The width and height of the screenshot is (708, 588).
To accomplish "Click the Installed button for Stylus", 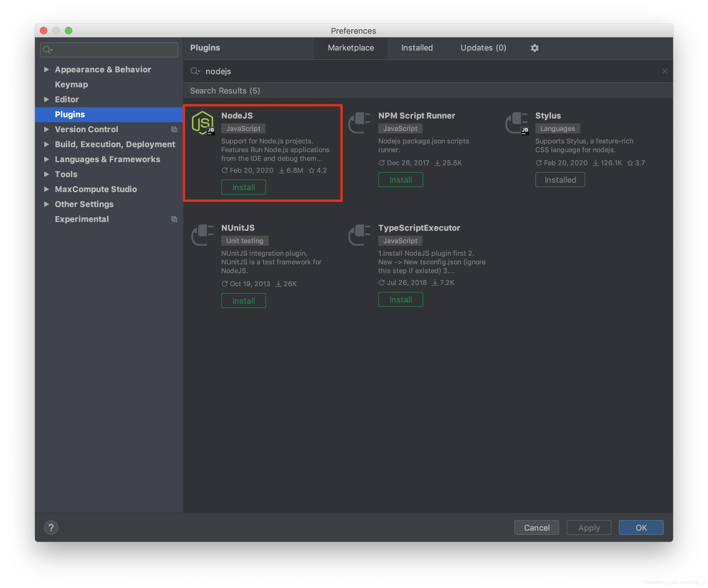I will pyautogui.click(x=560, y=180).
